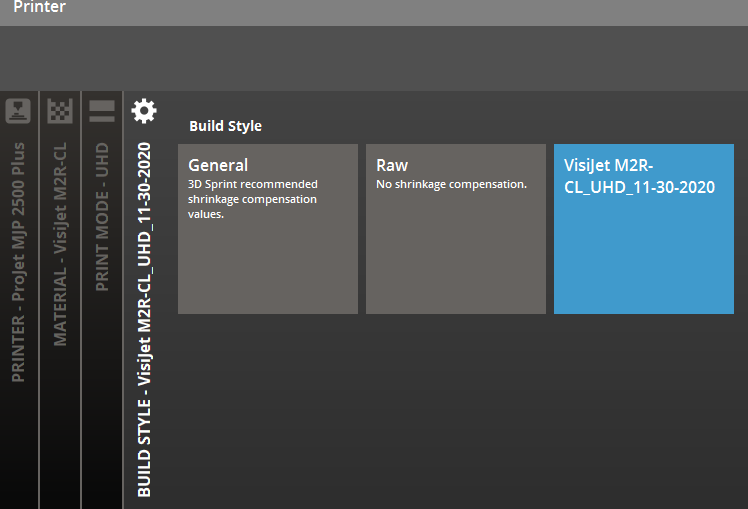Open the PRINT MODE - UHD vertical tab
748x509 pixels.
point(102,217)
